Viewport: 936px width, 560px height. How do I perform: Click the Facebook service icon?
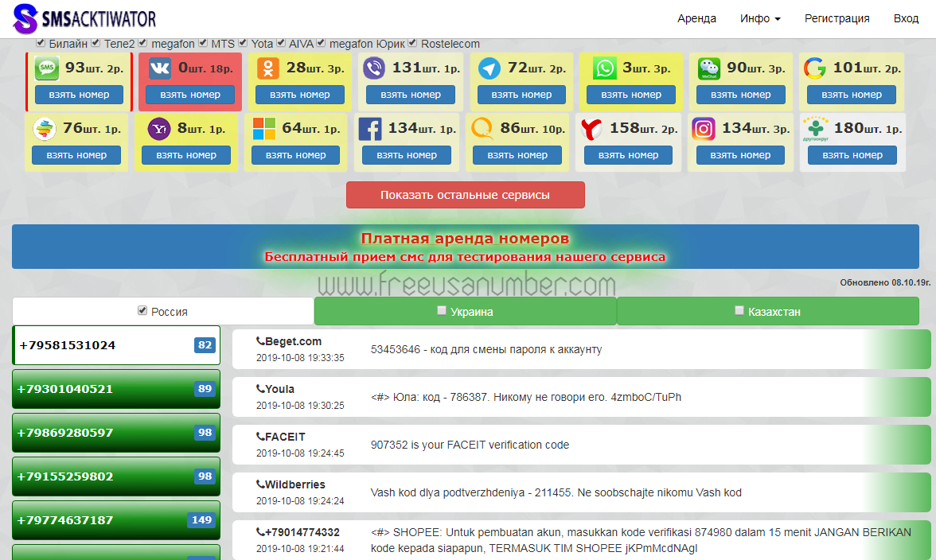(x=370, y=128)
